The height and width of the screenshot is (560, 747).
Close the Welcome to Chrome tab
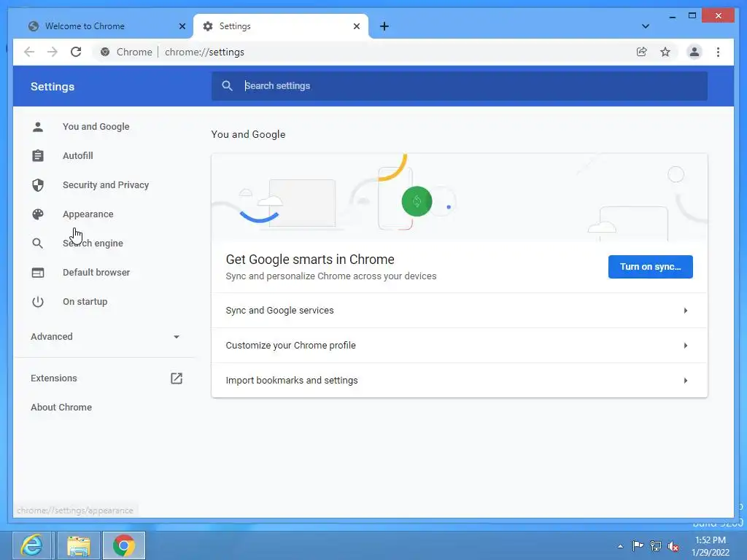coord(182,26)
